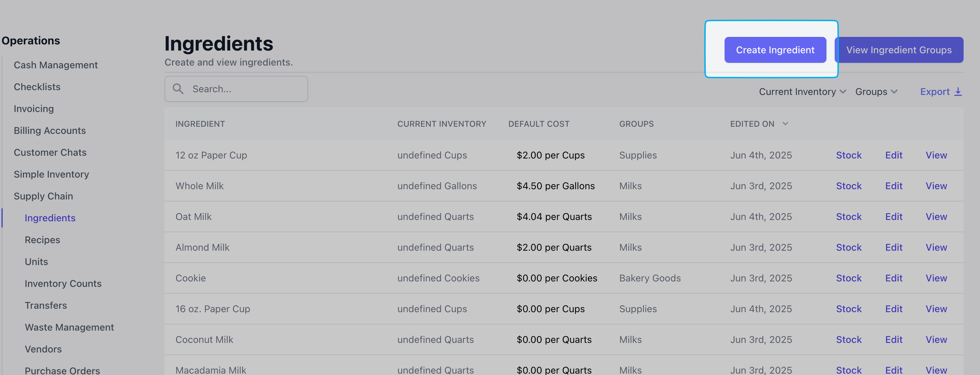Click View for Almond Milk

936,247
